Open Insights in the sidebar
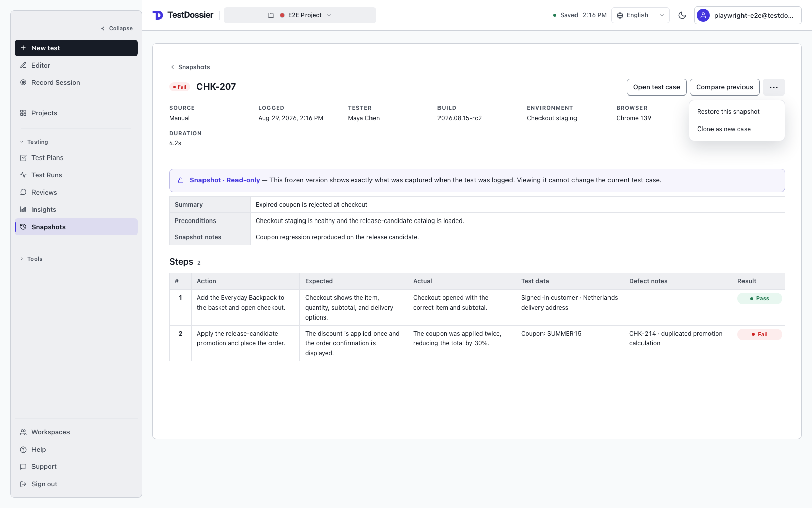Viewport: 812px width, 508px height. [x=76, y=209]
